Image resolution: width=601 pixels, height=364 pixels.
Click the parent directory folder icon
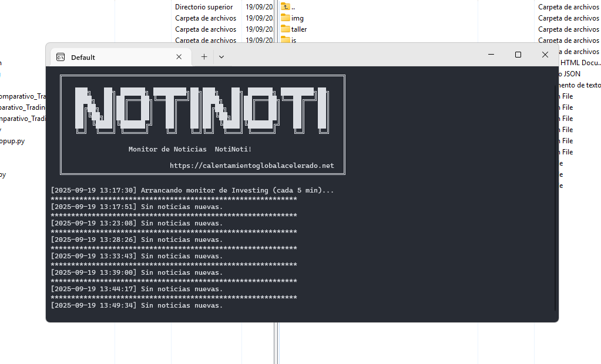tap(286, 6)
